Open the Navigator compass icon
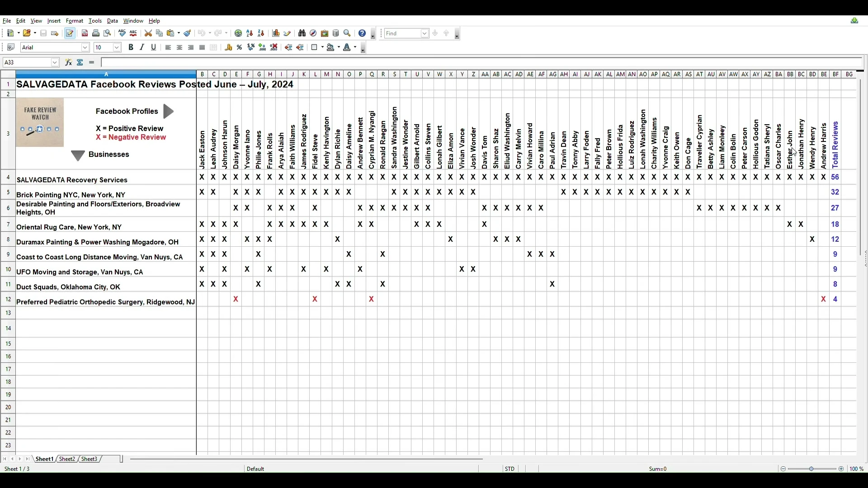Image resolution: width=868 pixels, height=488 pixels. click(314, 33)
